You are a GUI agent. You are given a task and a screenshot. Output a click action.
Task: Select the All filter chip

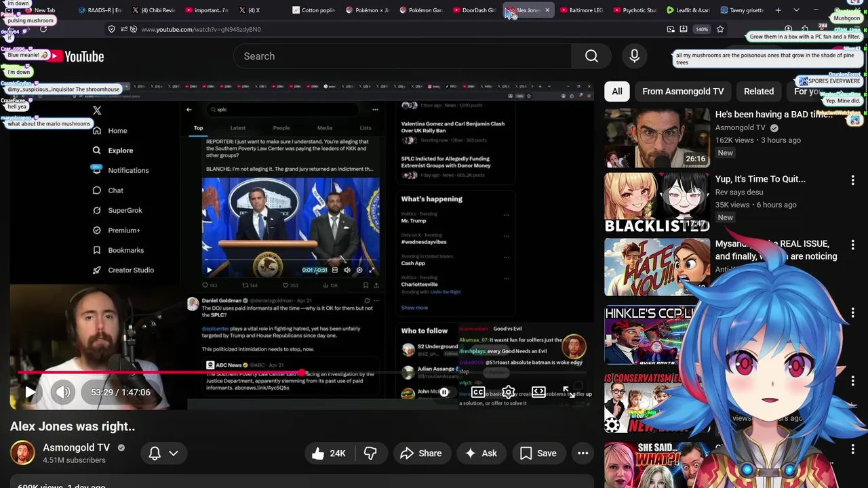(617, 91)
